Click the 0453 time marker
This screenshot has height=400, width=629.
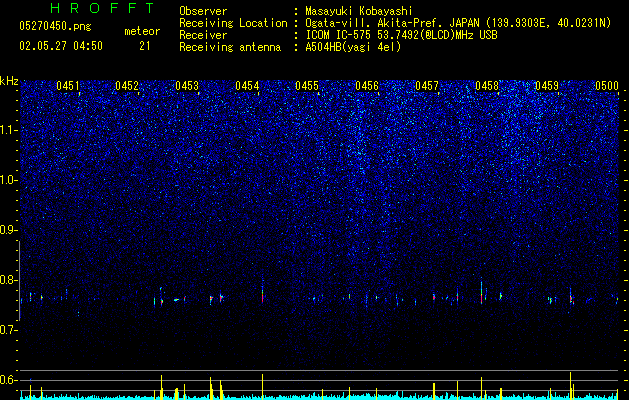tap(187, 86)
